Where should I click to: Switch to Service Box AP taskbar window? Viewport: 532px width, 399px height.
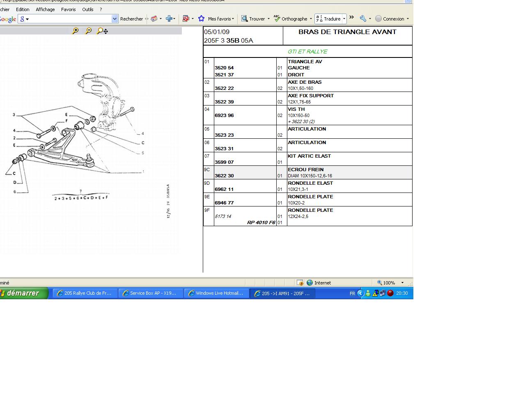(x=151, y=293)
